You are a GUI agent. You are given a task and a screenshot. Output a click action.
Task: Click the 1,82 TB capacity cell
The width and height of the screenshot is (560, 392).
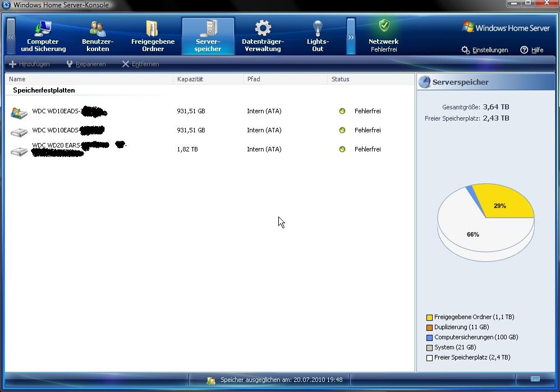187,149
